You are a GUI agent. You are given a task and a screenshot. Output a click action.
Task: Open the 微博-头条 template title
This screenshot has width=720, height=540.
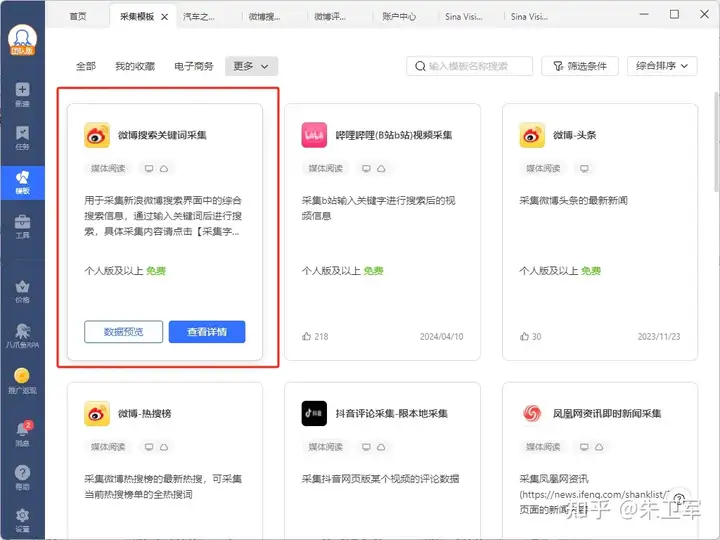tap(574, 135)
